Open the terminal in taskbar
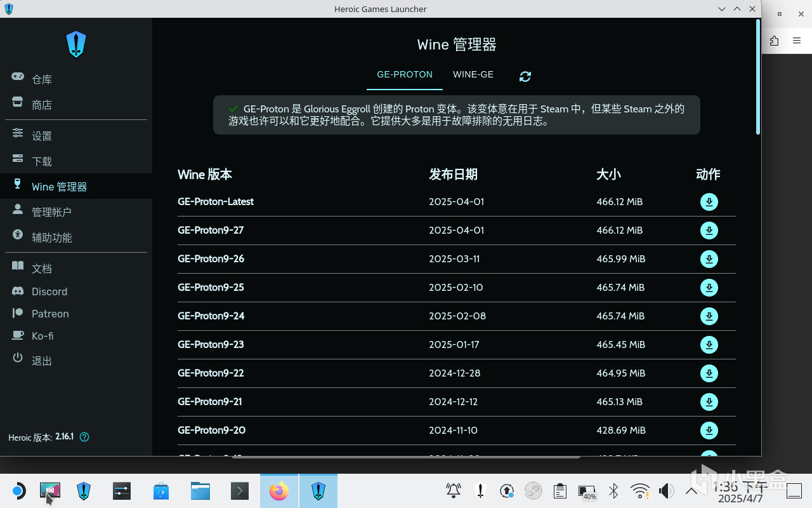Viewport: 812px width, 508px height. (x=240, y=491)
